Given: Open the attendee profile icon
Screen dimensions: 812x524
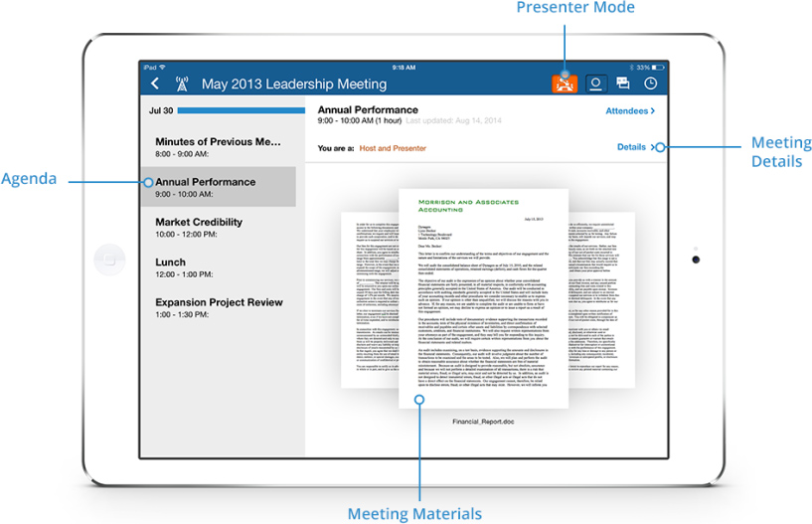Looking at the screenshot, I should (x=595, y=84).
